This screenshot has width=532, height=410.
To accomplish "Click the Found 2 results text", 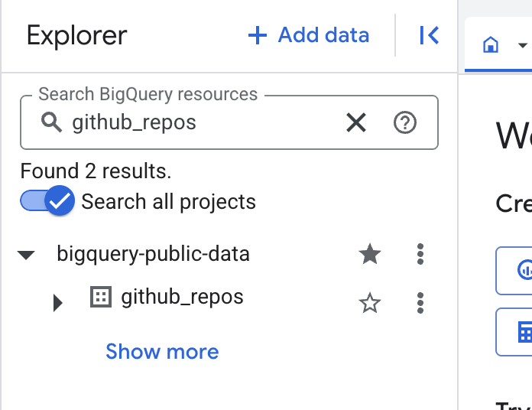I will (96, 171).
